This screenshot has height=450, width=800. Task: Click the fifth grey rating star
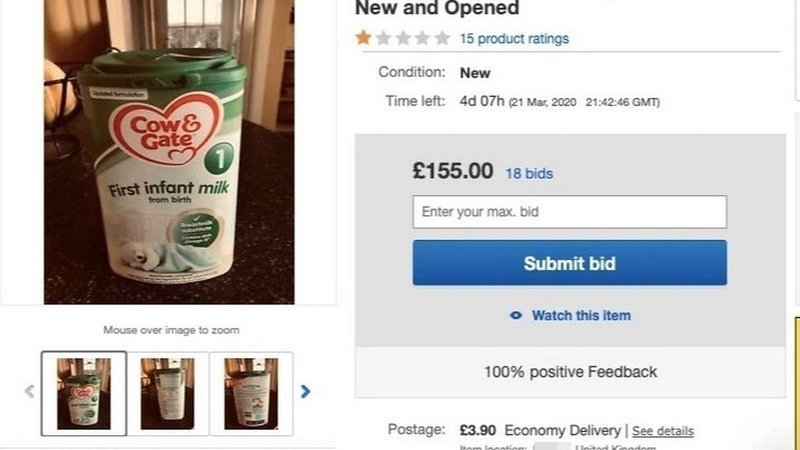(442, 38)
